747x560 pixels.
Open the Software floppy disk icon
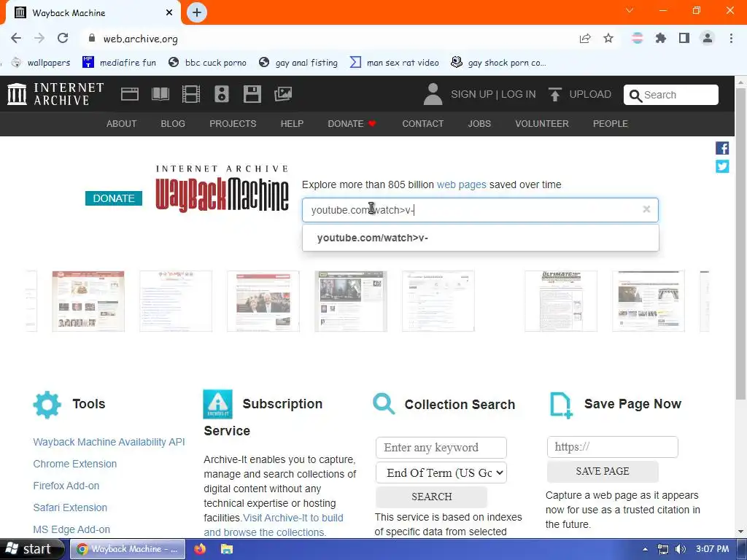coord(252,94)
